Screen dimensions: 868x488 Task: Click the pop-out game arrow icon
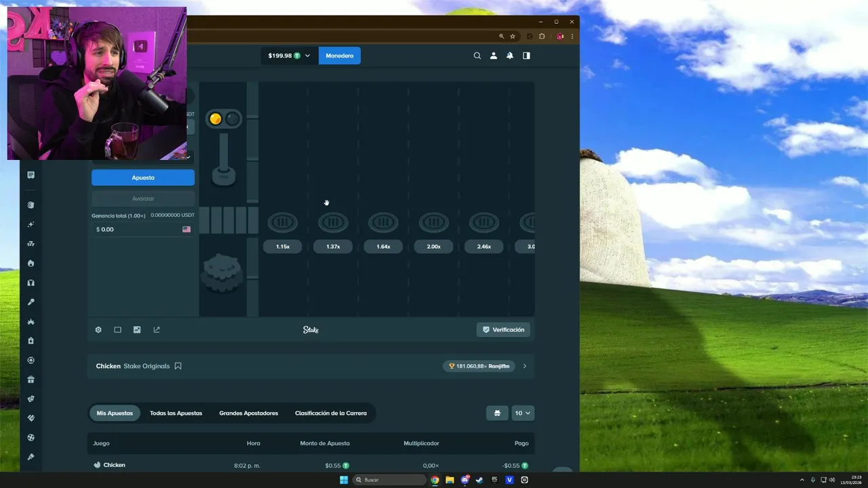[x=157, y=329]
